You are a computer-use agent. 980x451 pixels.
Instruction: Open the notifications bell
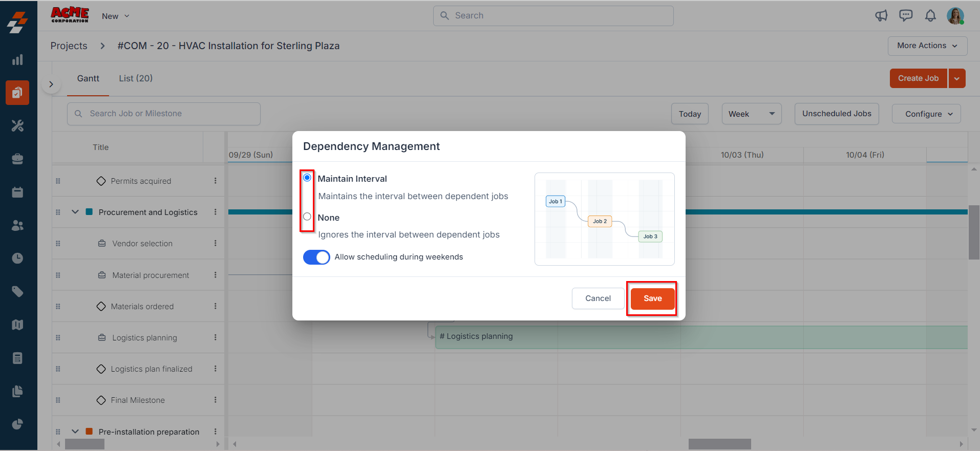930,16
